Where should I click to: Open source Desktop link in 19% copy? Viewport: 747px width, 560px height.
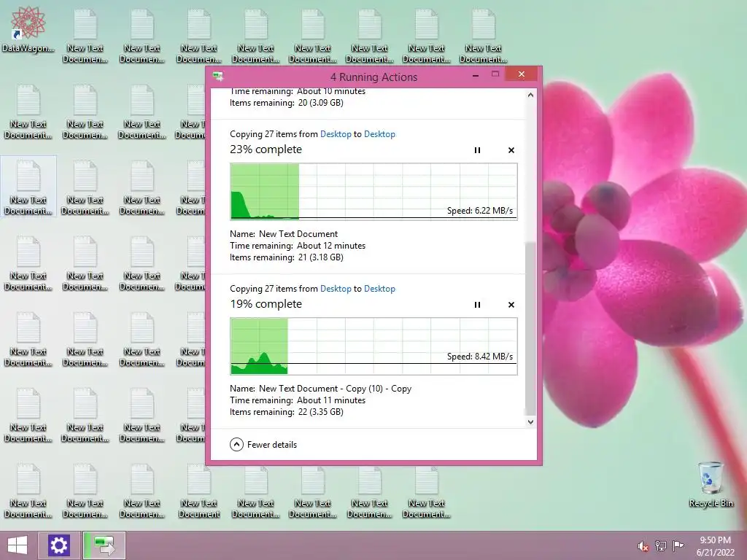coord(336,289)
